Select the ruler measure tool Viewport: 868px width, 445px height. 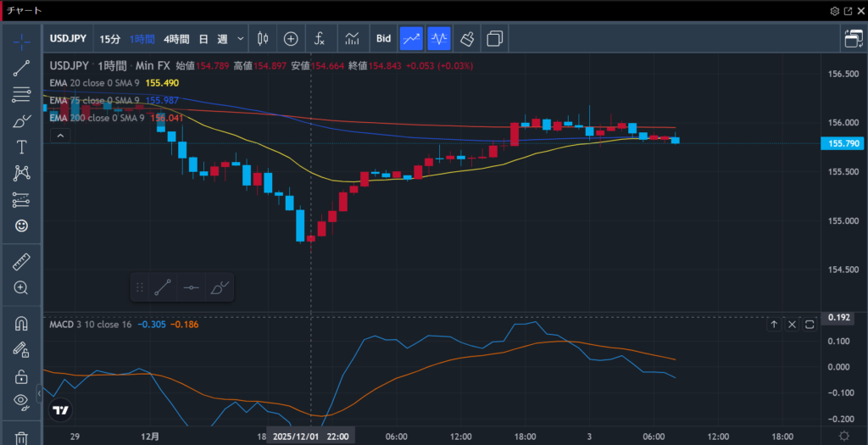[22, 262]
